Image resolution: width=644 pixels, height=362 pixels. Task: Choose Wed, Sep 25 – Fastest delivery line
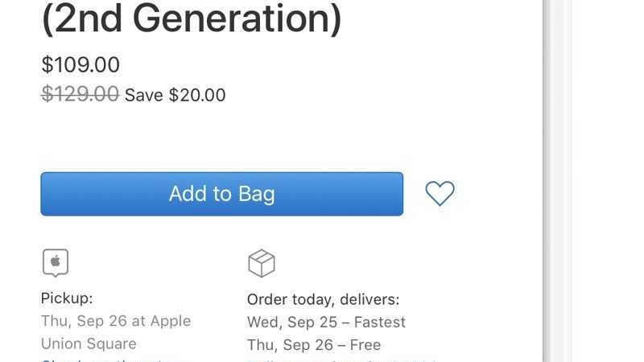(326, 322)
